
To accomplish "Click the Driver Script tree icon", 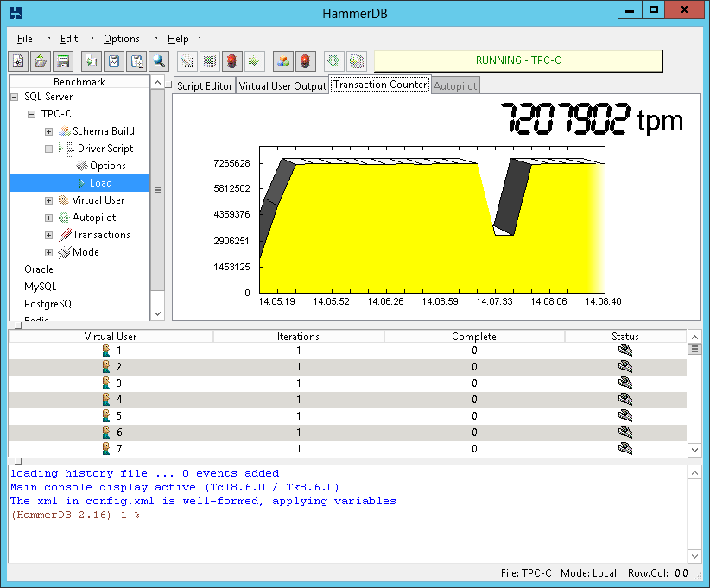I will click(67, 149).
